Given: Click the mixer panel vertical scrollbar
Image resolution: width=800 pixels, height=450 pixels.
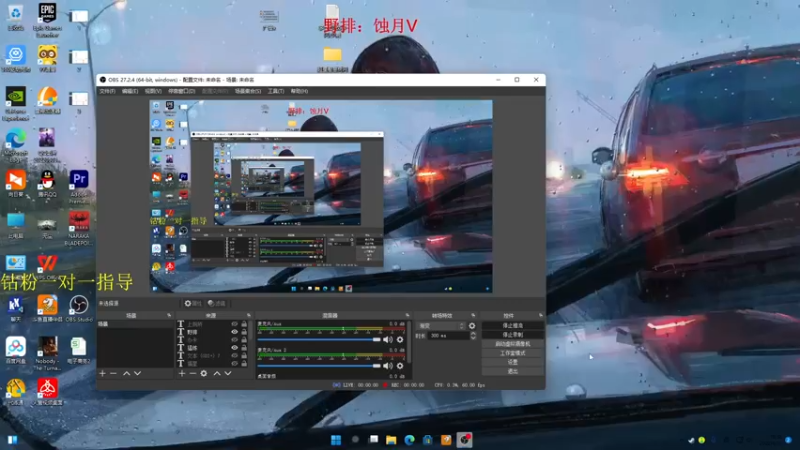Looking at the screenshot, I should pyautogui.click(x=409, y=342).
